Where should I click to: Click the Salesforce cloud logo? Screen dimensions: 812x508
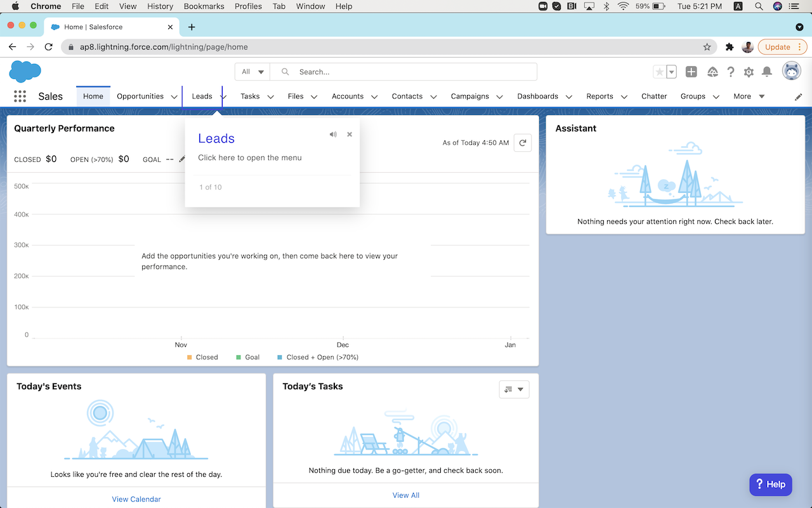25,71
